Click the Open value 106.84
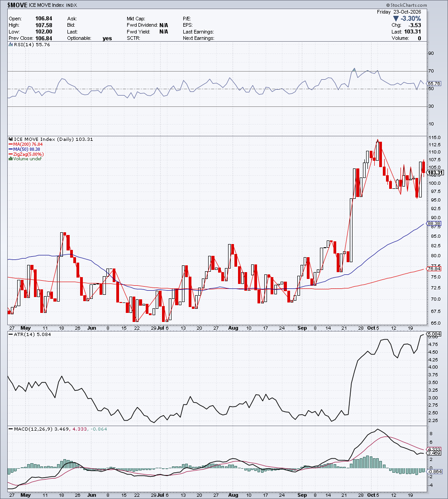Screen dimensions: 448x499 pyautogui.click(x=43, y=19)
